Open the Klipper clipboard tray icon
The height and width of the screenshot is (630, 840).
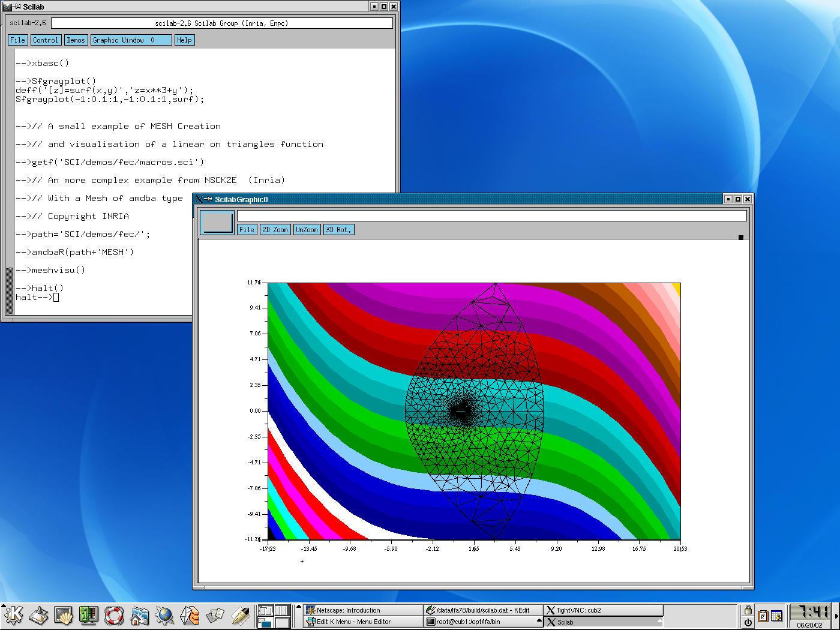(x=763, y=616)
